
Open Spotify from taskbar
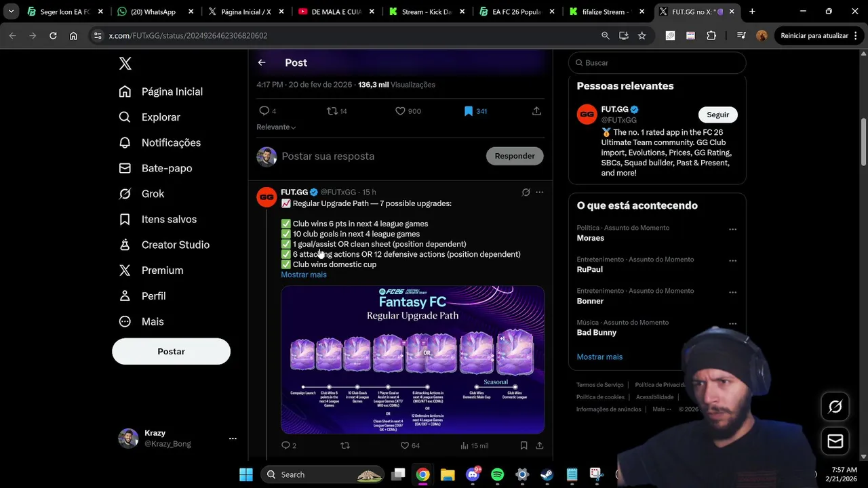point(497,474)
